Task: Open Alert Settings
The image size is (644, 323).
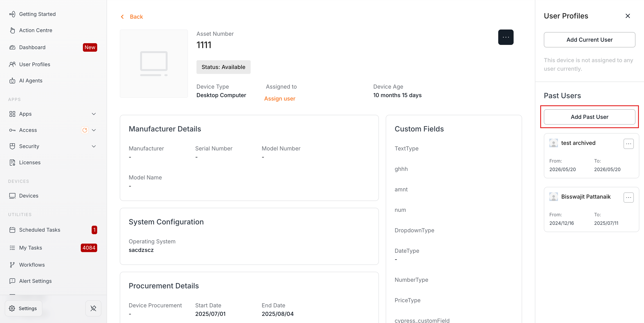Action: 35,281
